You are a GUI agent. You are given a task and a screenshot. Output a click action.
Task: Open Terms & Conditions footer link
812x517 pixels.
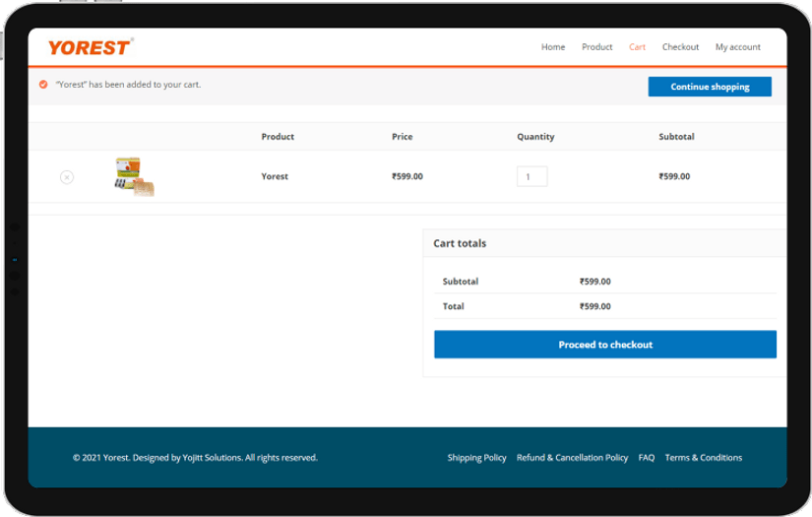(x=704, y=458)
